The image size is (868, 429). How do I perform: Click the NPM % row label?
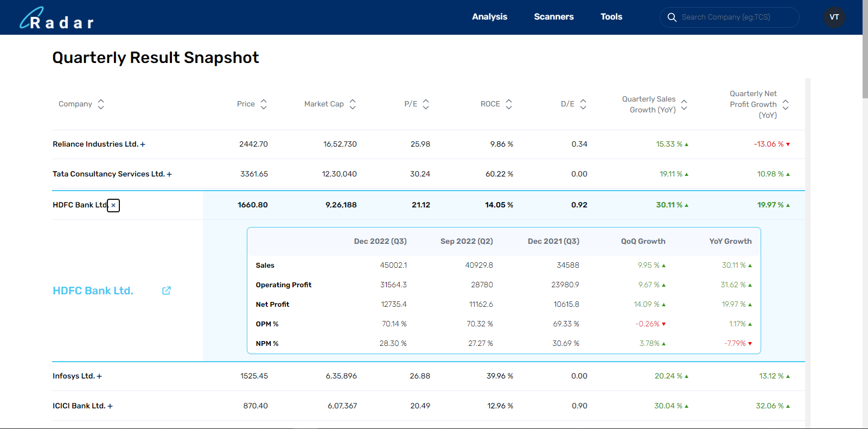267,343
